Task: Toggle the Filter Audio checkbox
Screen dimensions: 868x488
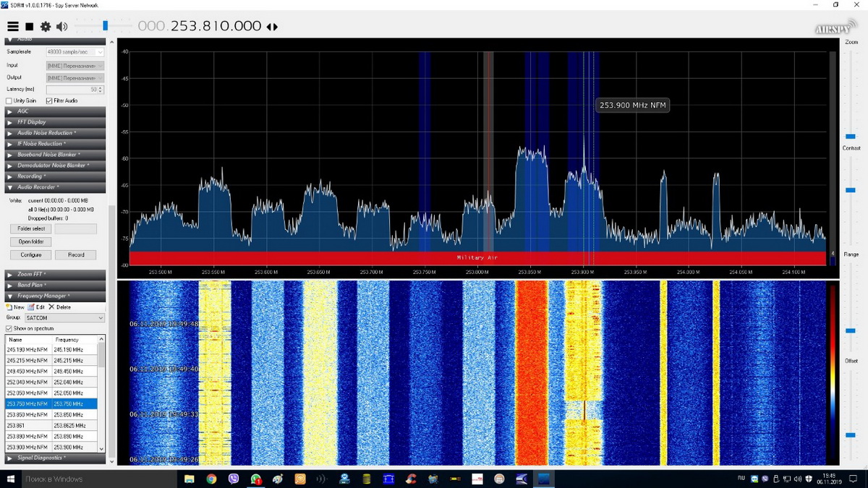Action: tap(49, 100)
